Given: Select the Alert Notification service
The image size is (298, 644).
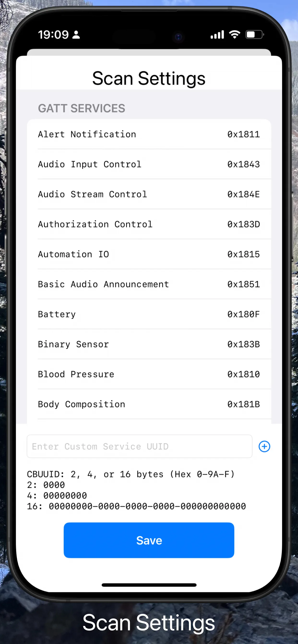Looking at the screenshot, I should coord(149,134).
